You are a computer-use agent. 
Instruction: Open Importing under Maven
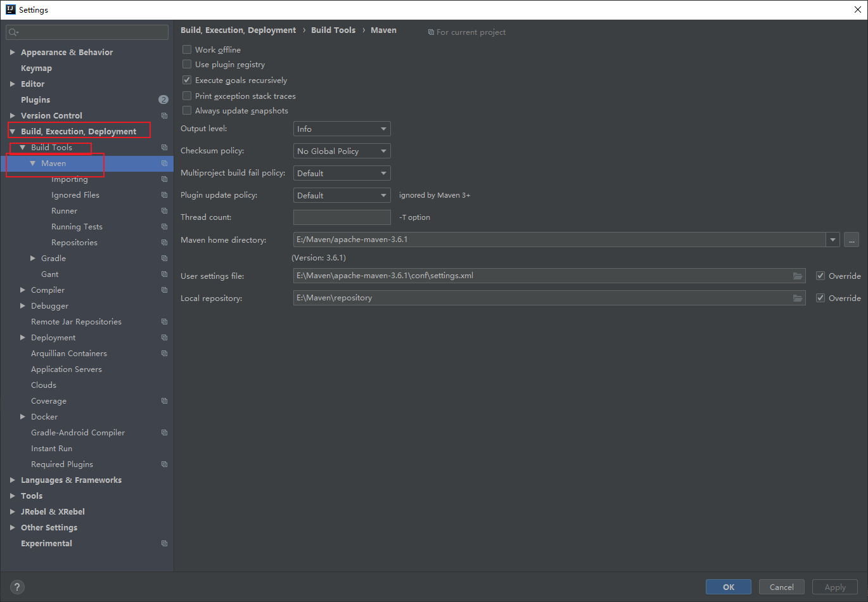point(70,179)
